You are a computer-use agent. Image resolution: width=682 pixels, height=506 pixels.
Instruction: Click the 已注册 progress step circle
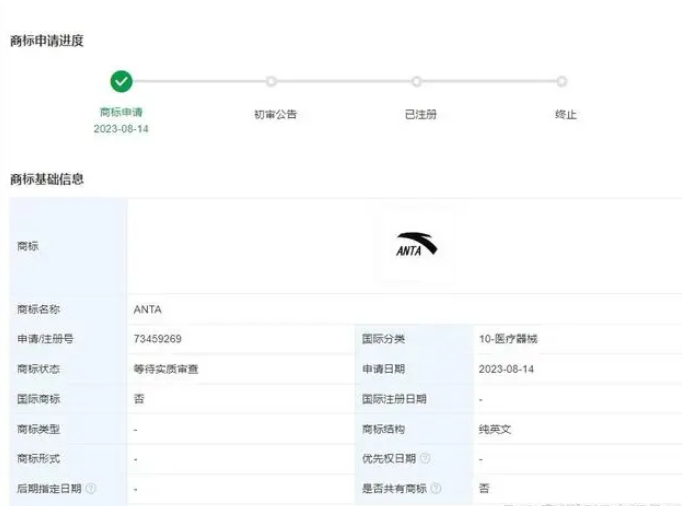click(x=417, y=81)
